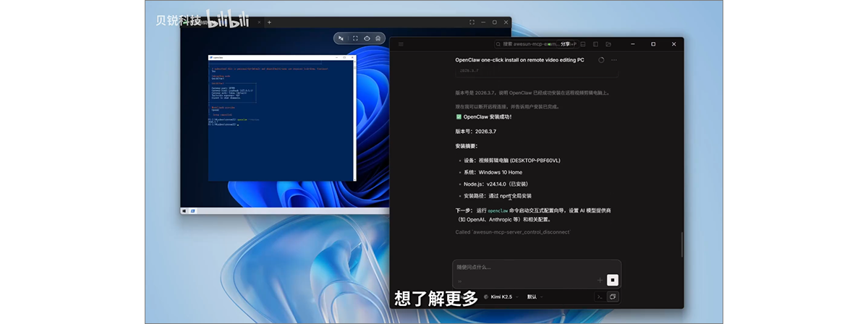Click fullscreen icon in remote floating toolbar
Screen dimensions: 868x324
coord(355,38)
